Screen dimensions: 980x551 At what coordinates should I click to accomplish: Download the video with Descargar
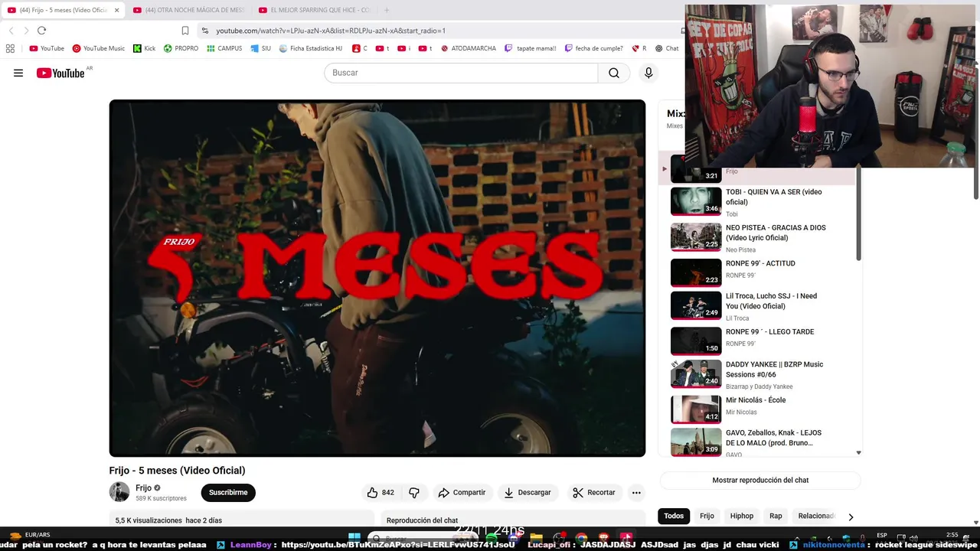point(528,493)
